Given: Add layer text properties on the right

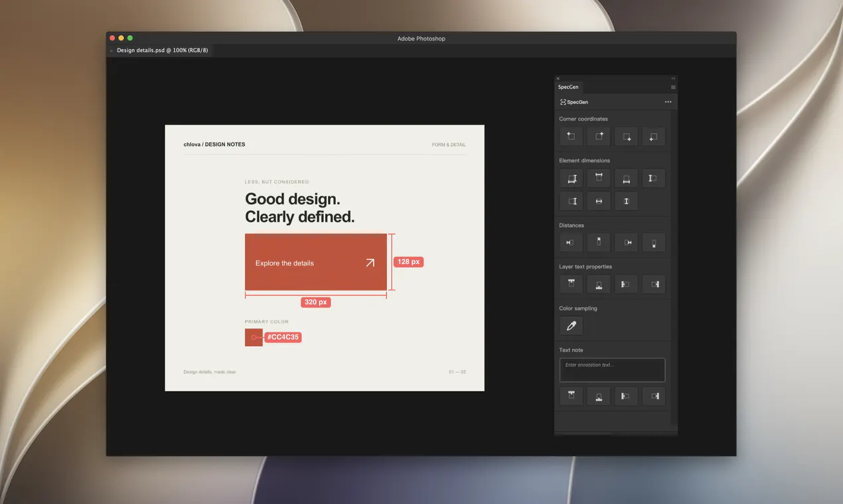Looking at the screenshot, I should click(654, 284).
